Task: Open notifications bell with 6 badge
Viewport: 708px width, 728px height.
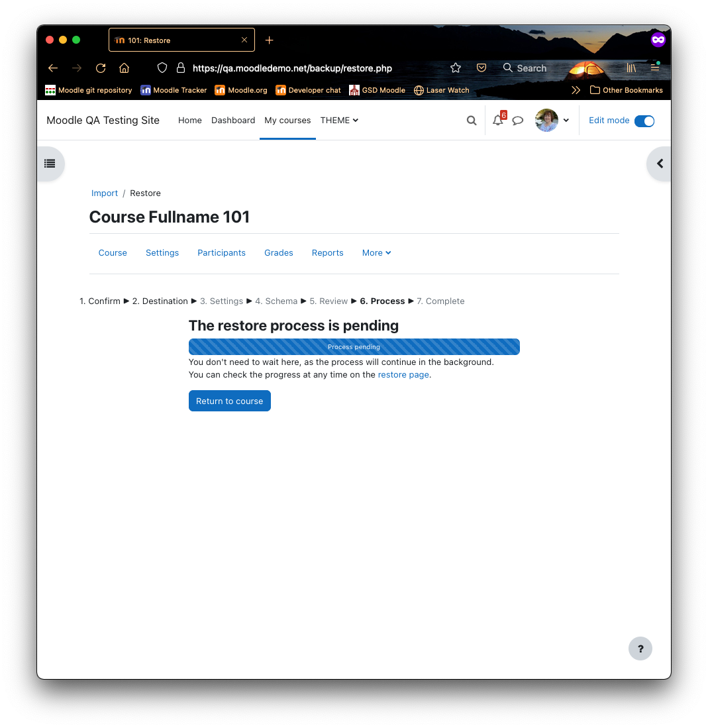Action: point(498,121)
